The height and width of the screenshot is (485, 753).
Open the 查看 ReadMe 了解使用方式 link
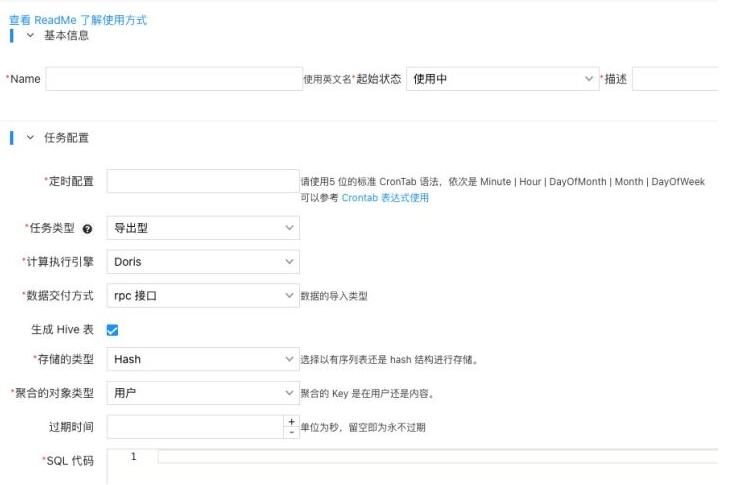point(78,20)
